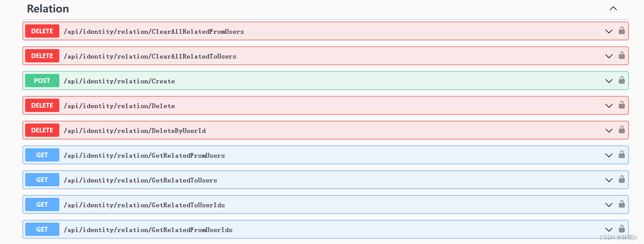This screenshot has width=644, height=244.
Task: Click the lock icon on the GetRelatedToUsers row
Action: [621, 179]
